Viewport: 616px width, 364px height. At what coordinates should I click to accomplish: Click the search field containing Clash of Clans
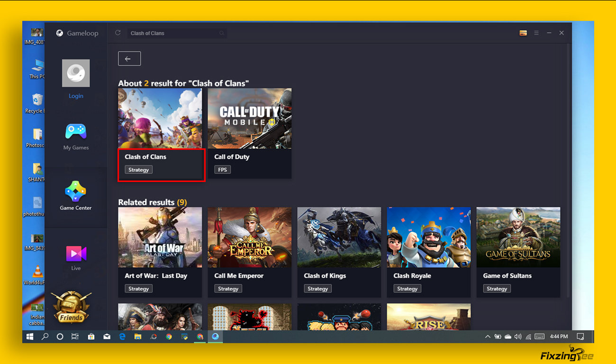click(173, 33)
